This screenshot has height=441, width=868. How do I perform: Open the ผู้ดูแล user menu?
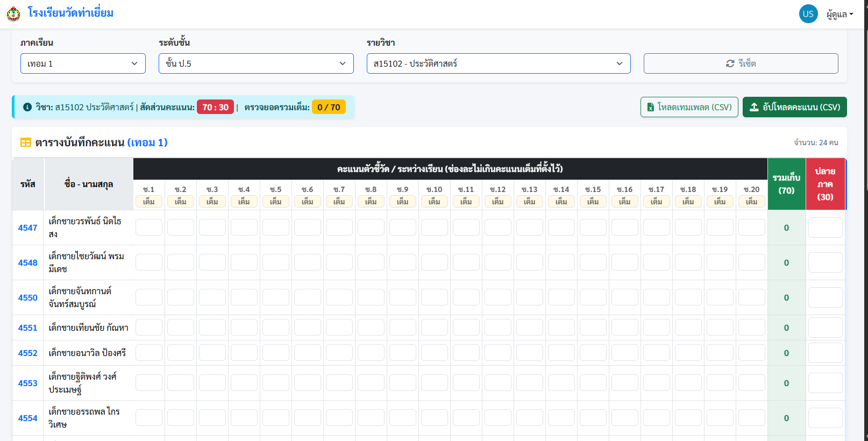(839, 15)
